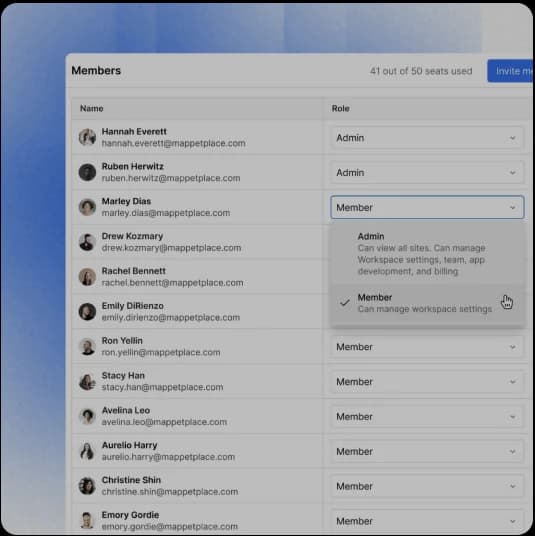Select the name Emily DiRienzo
The height and width of the screenshot is (536, 535).
tap(133, 306)
